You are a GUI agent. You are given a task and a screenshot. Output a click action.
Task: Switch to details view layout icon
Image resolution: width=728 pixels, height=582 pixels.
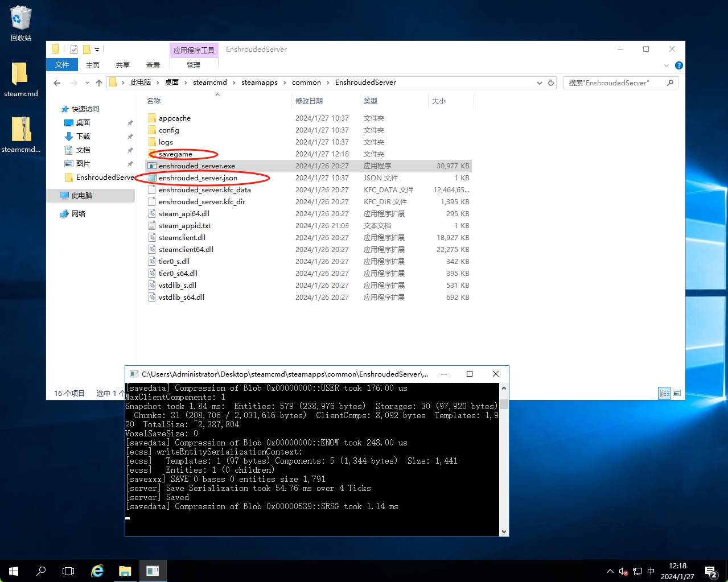tap(664, 393)
